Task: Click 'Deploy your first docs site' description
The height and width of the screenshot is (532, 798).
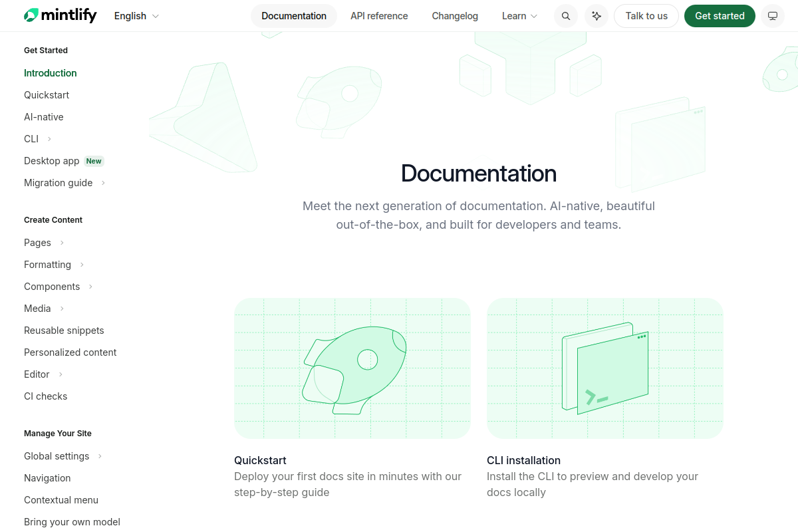Action: tap(348, 484)
